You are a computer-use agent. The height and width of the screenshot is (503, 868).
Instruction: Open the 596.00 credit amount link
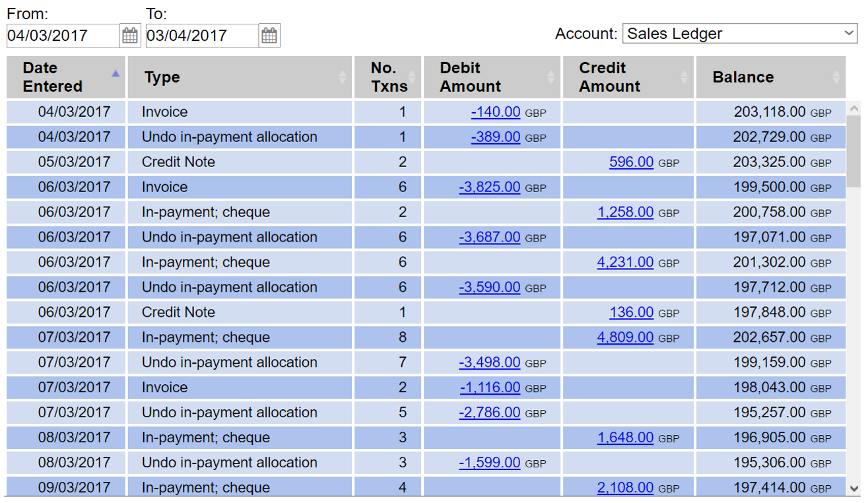coord(632,162)
